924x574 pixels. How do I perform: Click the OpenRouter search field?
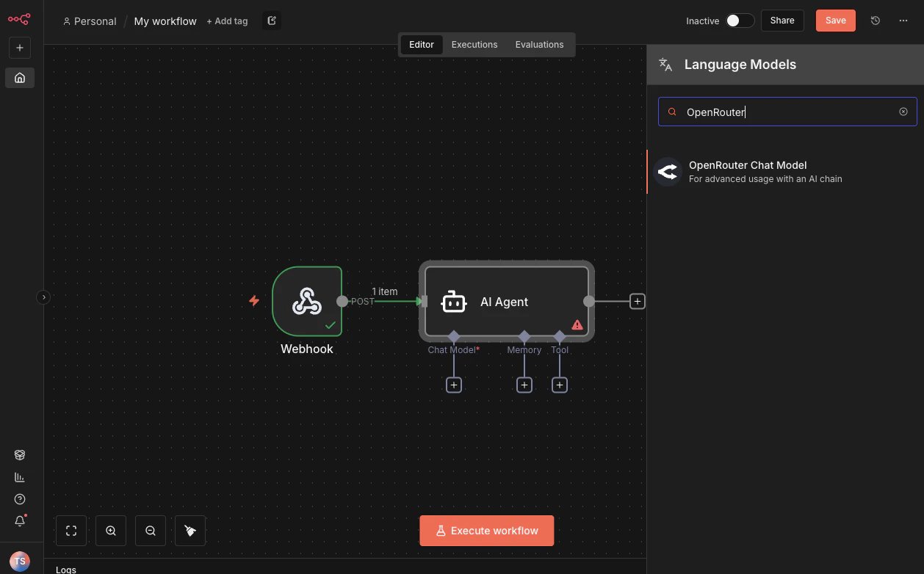[x=787, y=112]
